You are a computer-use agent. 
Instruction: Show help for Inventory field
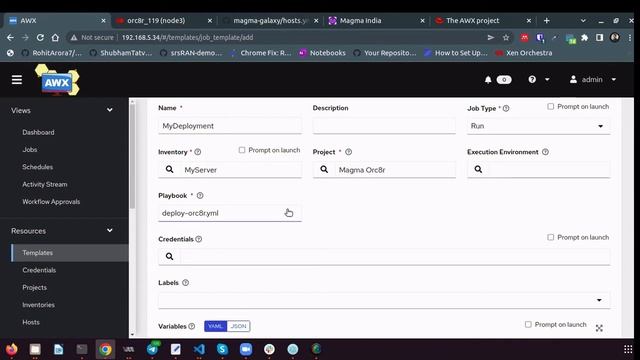[x=198, y=152]
